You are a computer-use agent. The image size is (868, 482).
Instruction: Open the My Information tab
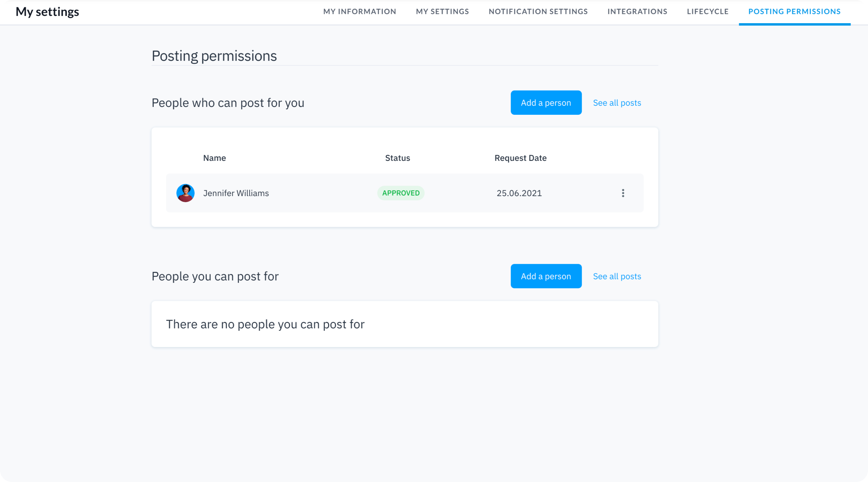(360, 11)
